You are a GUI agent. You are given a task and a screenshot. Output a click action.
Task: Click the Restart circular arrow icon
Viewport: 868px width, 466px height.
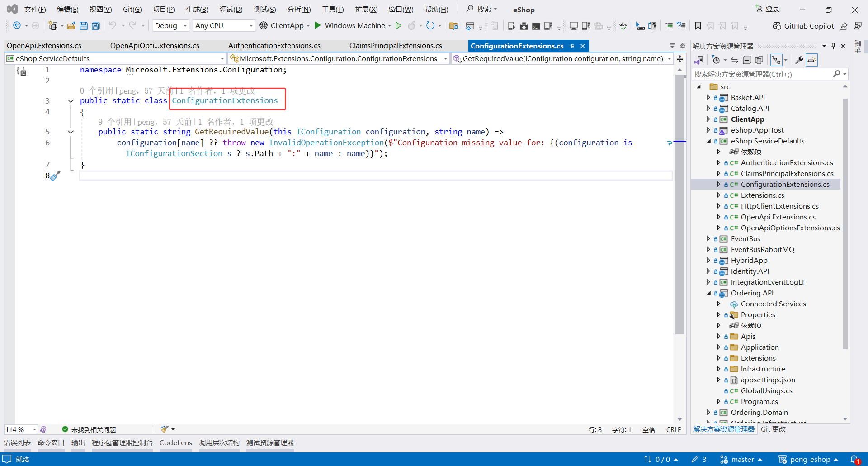(x=430, y=26)
